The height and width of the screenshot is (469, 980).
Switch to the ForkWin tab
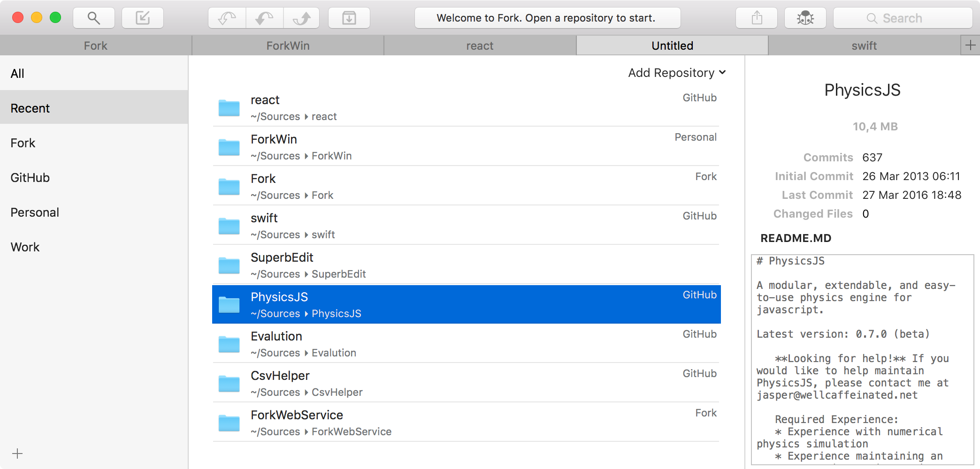tap(288, 45)
